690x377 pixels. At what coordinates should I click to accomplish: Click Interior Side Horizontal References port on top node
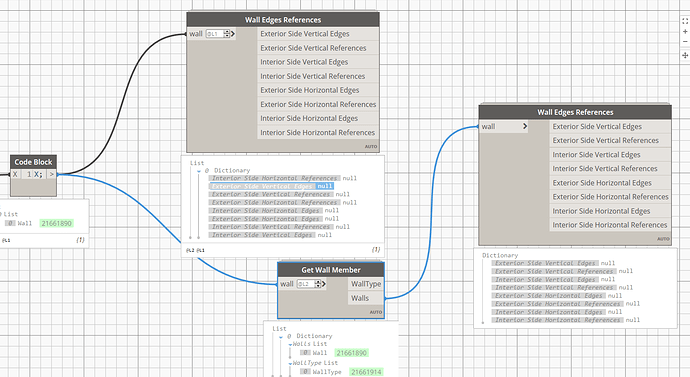(318, 132)
